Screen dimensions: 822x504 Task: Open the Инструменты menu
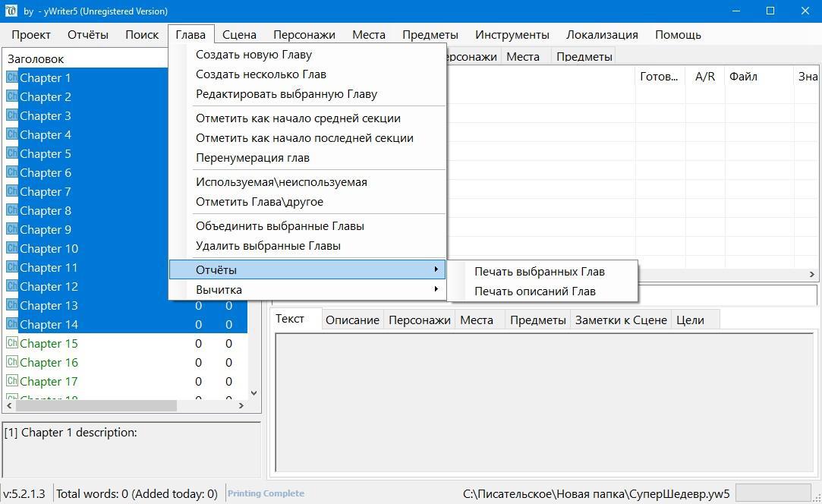(512, 35)
